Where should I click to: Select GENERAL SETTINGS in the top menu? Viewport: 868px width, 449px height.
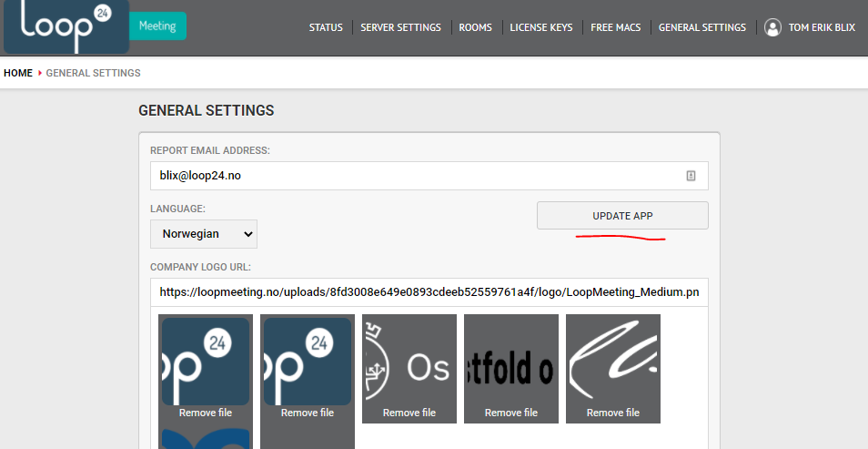point(701,27)
